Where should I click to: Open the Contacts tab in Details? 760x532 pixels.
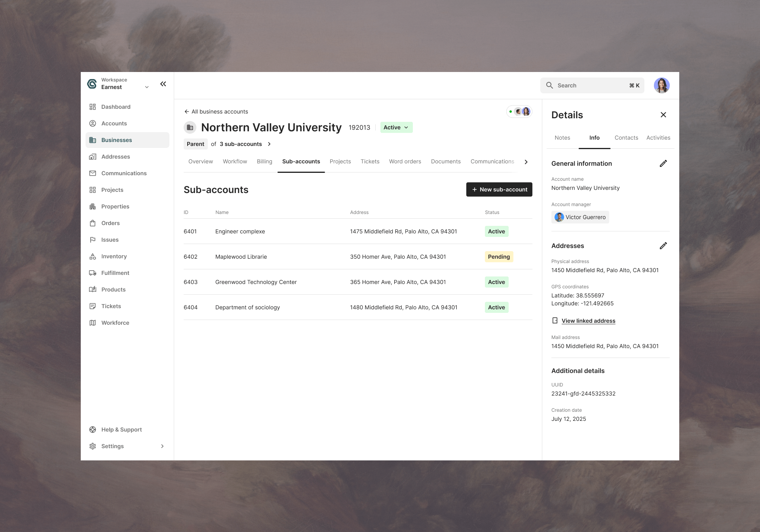[x=626, y=138]
